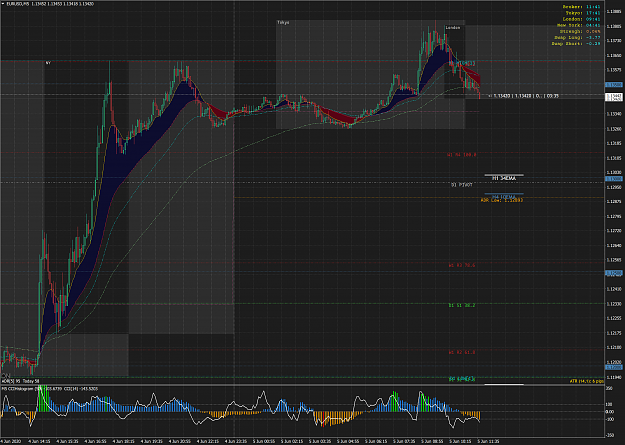The height and width of the screenshot is (445, 625).
Task: Click the W1 R3 78.6 level label
Action: click(x=462, y=265)
